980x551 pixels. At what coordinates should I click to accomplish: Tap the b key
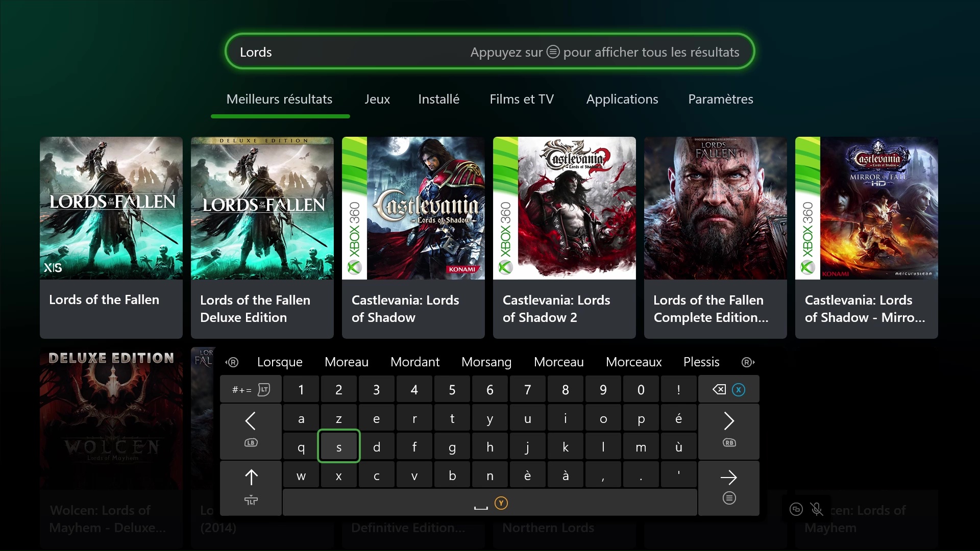tap(452, 476)
